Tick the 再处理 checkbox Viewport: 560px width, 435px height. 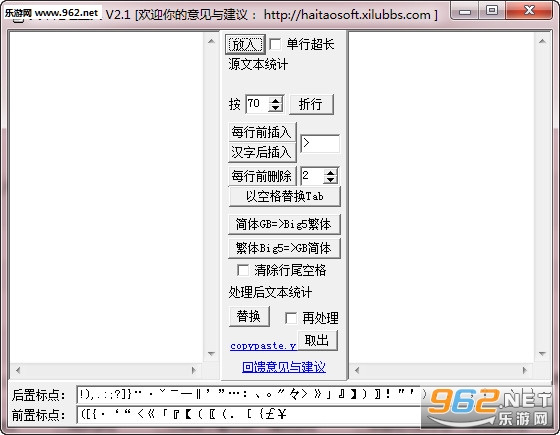click(x=291, y=318)
